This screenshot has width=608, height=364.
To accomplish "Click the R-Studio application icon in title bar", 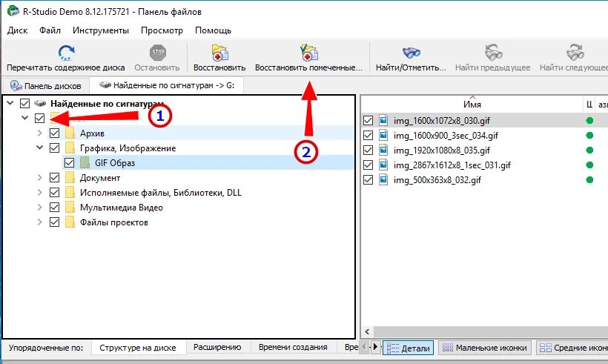I will click(x=13, y=11).
